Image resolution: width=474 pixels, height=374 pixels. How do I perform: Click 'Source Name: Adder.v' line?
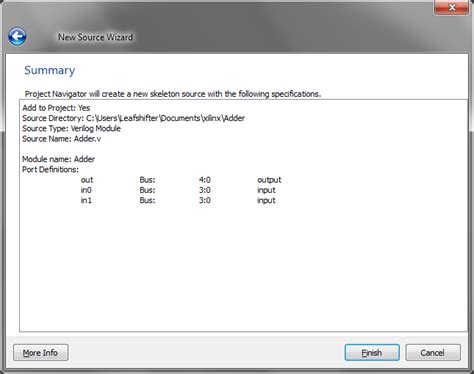tap(61, 139)
